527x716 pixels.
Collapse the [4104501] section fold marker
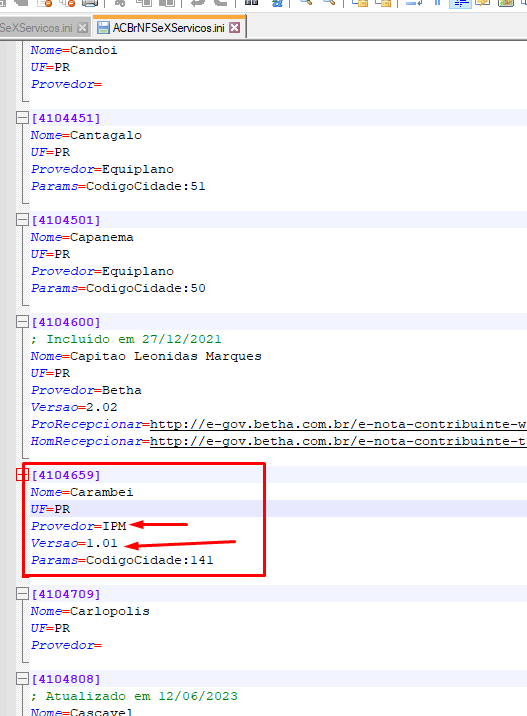[22, 220]
